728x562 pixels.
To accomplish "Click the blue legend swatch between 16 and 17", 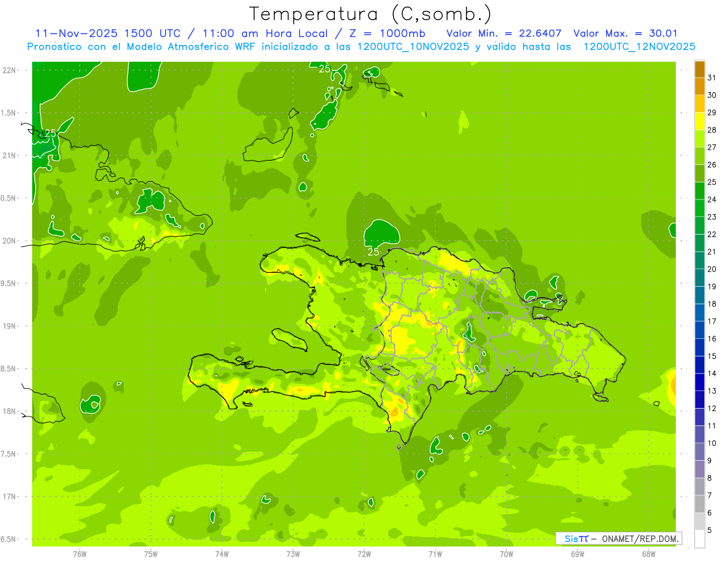I will tap(699, 330).
